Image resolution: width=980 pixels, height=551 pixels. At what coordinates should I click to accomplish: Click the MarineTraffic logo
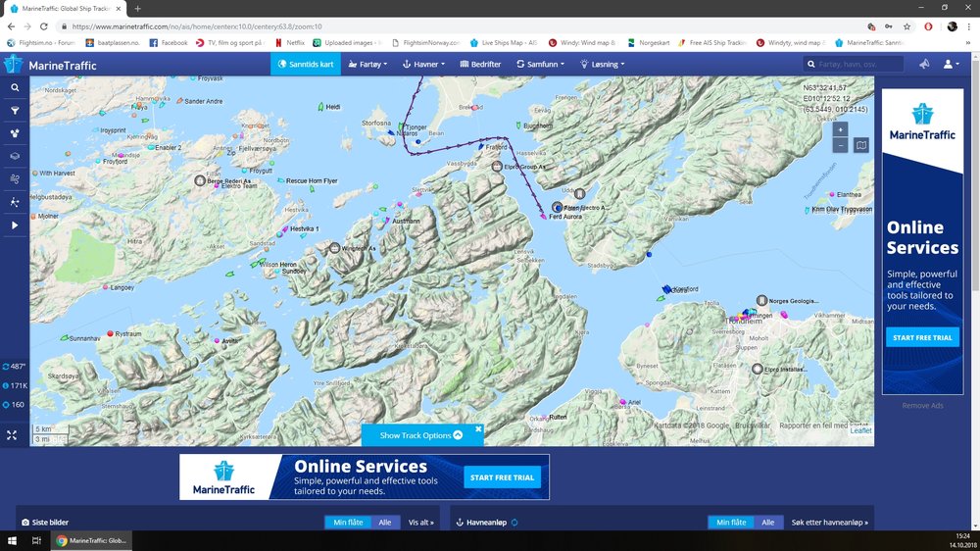point(50,65)
